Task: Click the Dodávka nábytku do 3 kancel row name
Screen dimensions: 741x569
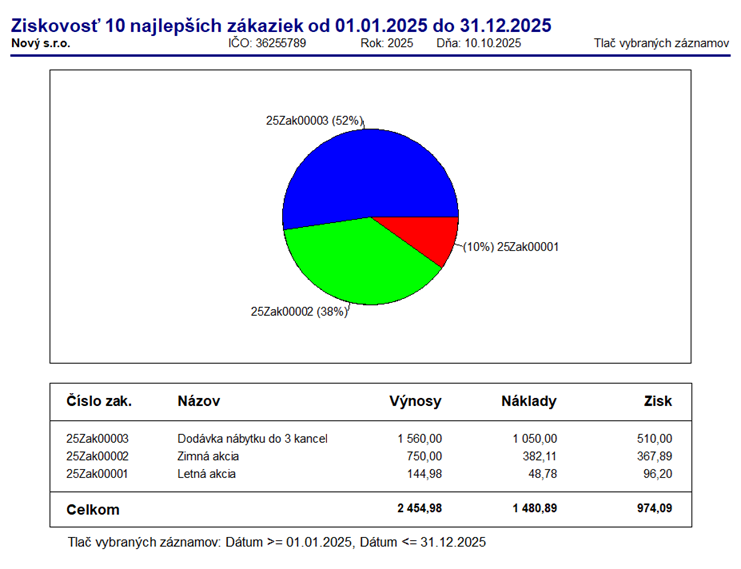Action: 252,438
